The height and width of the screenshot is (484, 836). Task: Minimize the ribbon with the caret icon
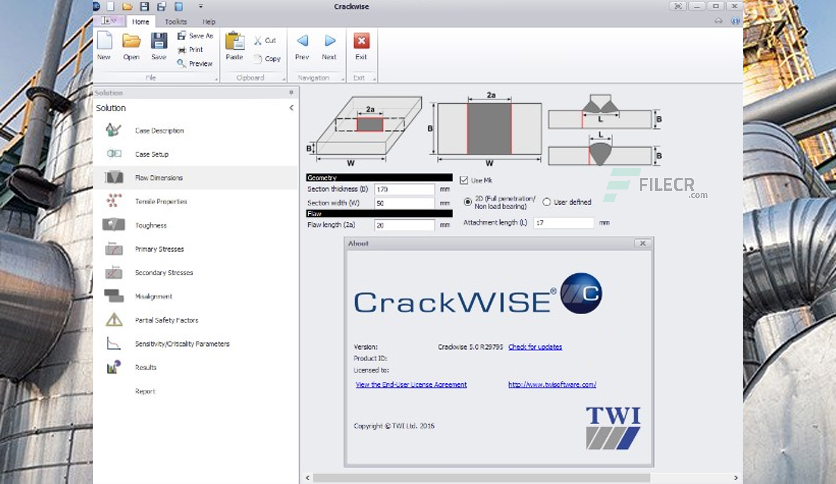coord(719,21)
